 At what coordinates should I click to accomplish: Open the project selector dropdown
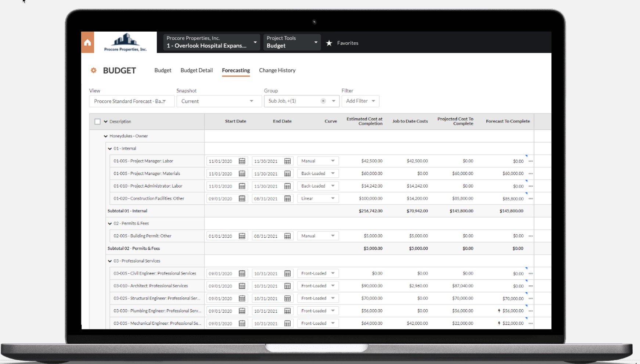coord(211,42)
